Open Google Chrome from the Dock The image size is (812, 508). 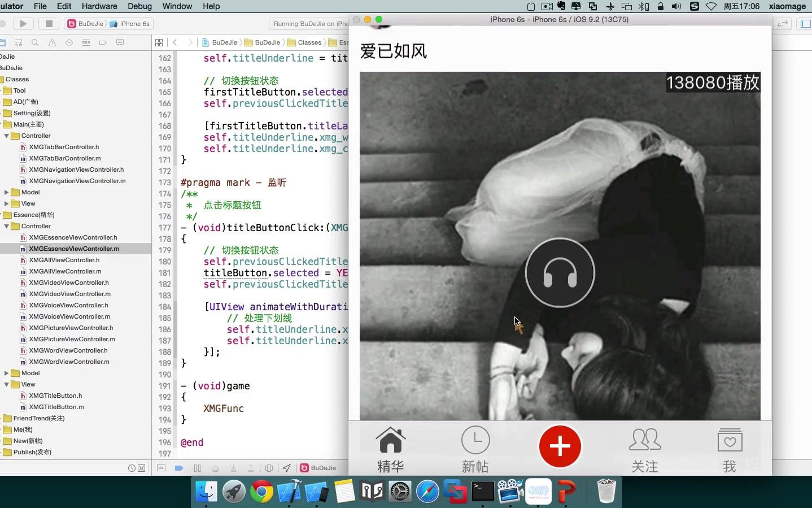[261, 491]
